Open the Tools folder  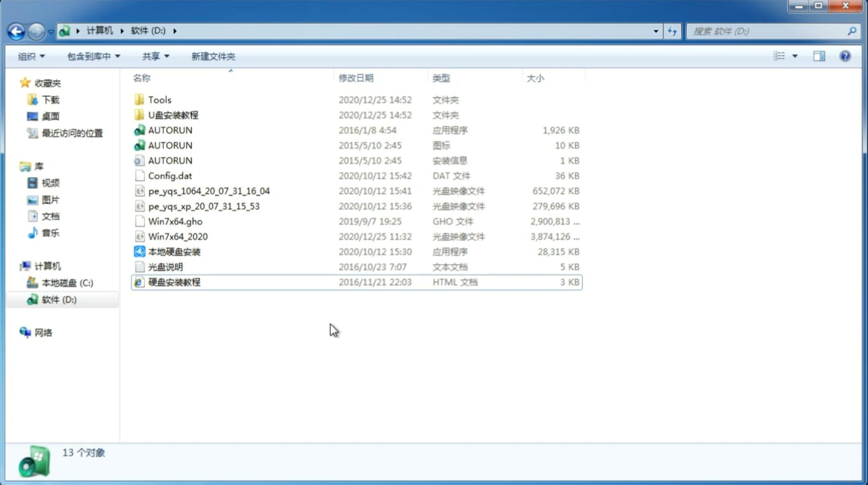point(159,99)
